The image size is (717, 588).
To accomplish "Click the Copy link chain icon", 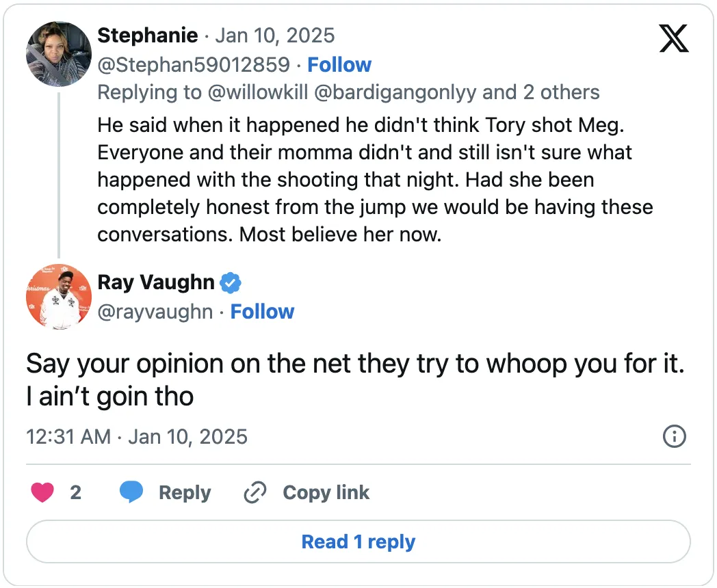I will point(255,492).
